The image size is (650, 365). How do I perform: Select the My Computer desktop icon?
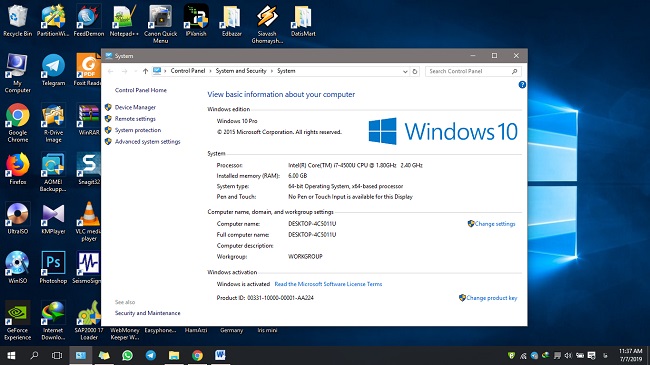[x=17, y=73]
